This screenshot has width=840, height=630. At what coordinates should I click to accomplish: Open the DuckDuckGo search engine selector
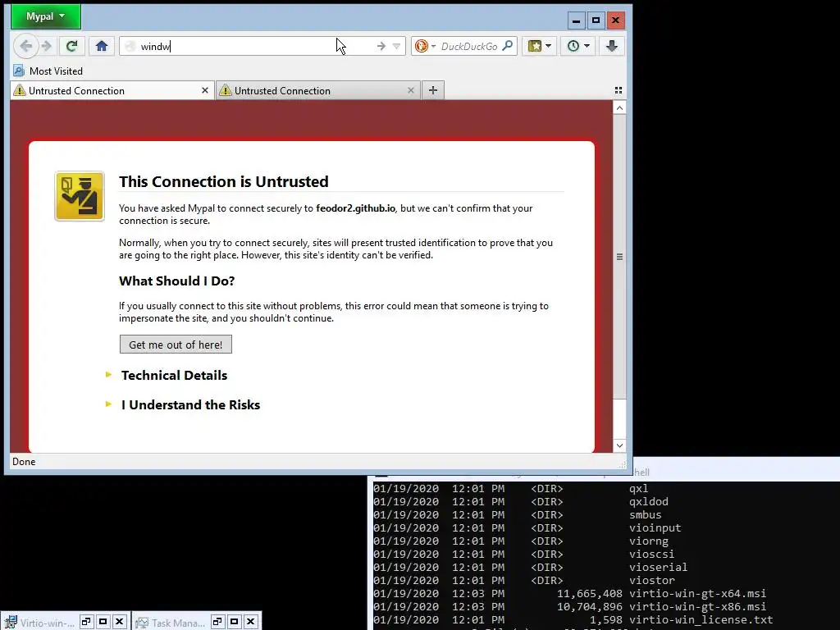[x=426, y=46]
